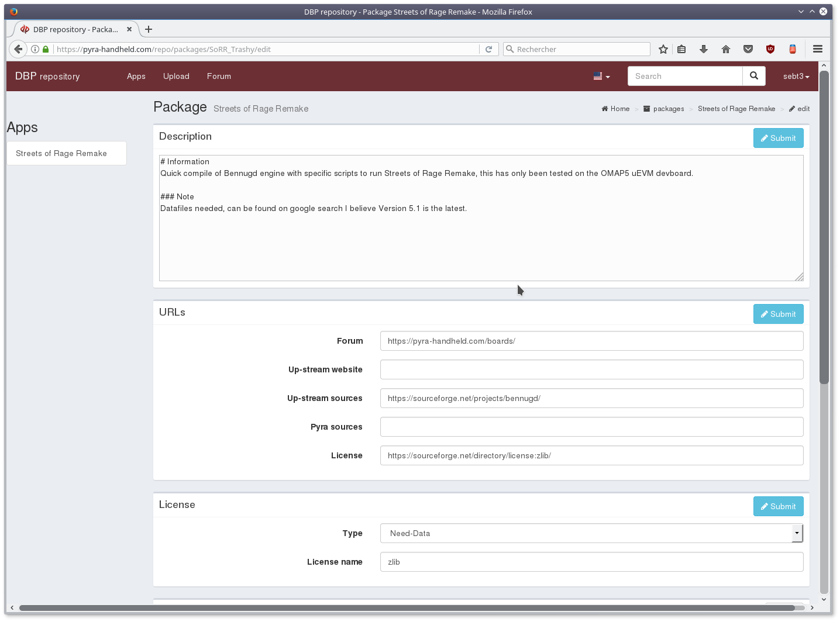The width and height of the screenshot is (840, 622).
Task: Open the Firefox hamburger menu
Action: click(817, 49)
